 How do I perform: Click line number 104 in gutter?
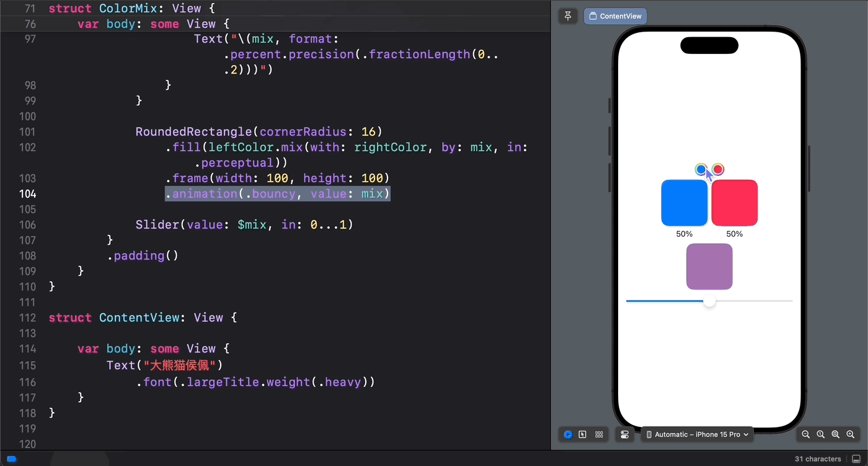(x=28, y=194)
